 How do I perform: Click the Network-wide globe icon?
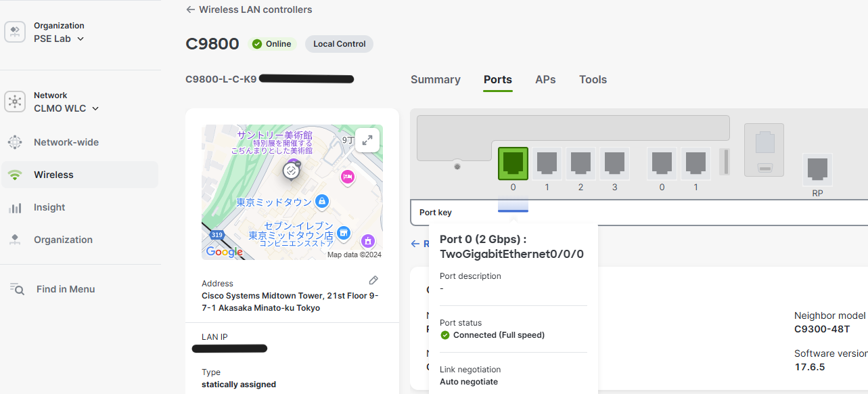coord(15,142)
